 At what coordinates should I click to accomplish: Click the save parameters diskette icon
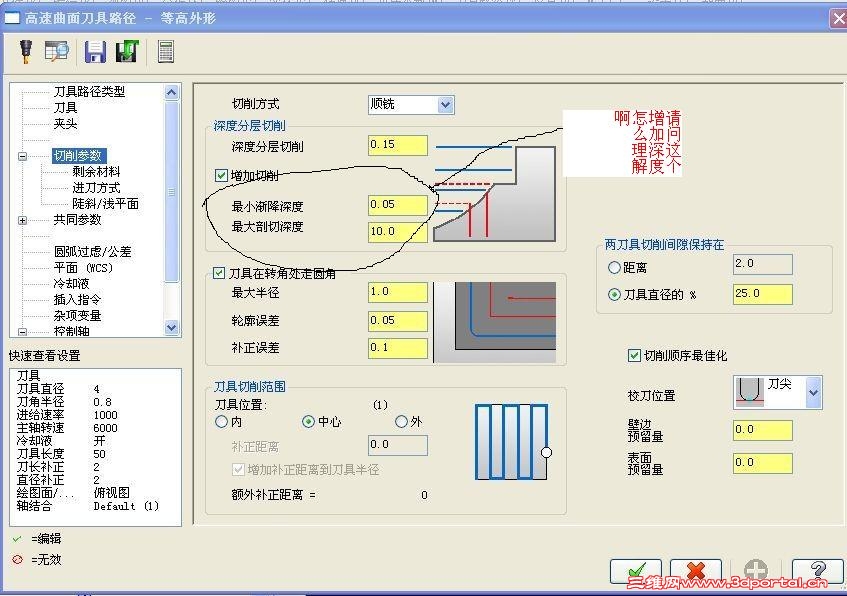point(95,52)
